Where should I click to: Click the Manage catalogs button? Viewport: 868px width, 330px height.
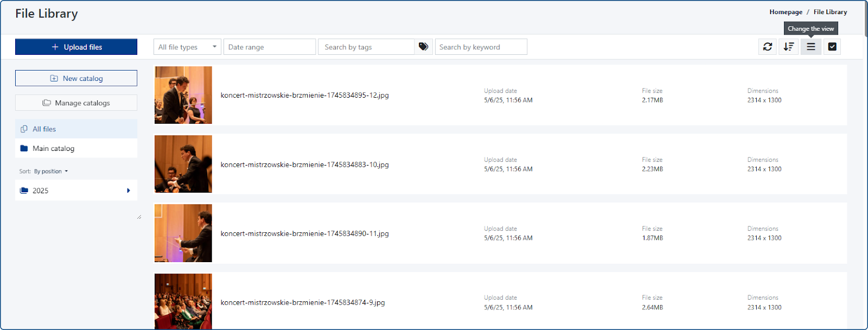[76, 103]
